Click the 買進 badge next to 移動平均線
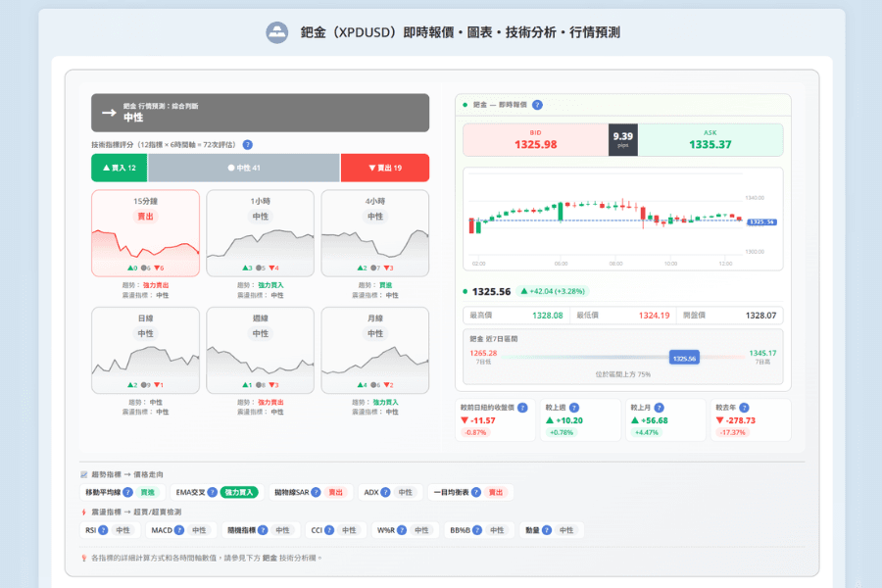 point(147,492)
